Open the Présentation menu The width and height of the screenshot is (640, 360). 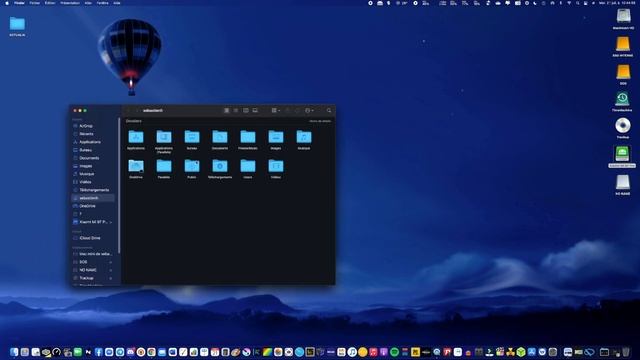(x=70, y=3)
